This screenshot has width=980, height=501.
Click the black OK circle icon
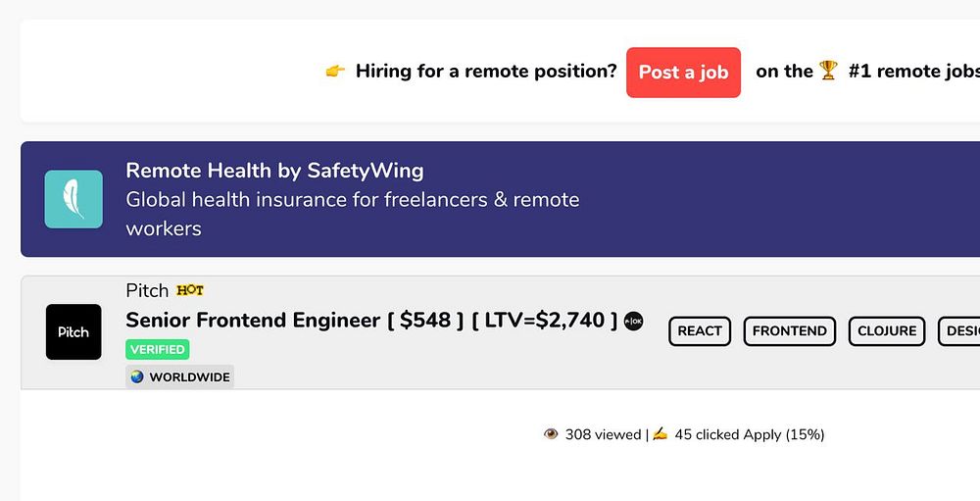(x=634, y=321)
